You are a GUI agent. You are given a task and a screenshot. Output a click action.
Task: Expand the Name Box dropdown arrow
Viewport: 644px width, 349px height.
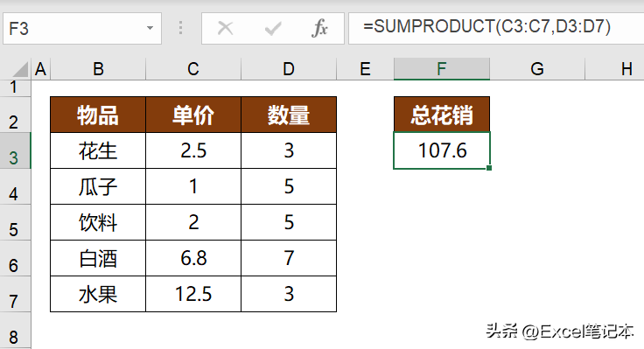click(150, 28)
